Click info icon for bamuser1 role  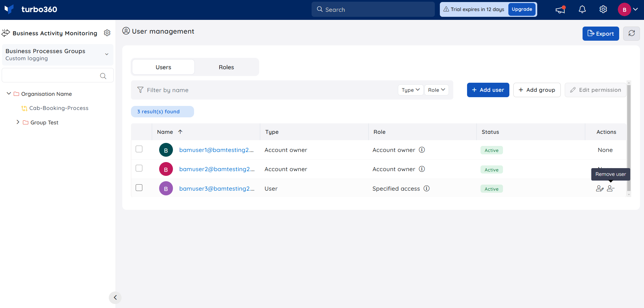[x=422, y=150]
